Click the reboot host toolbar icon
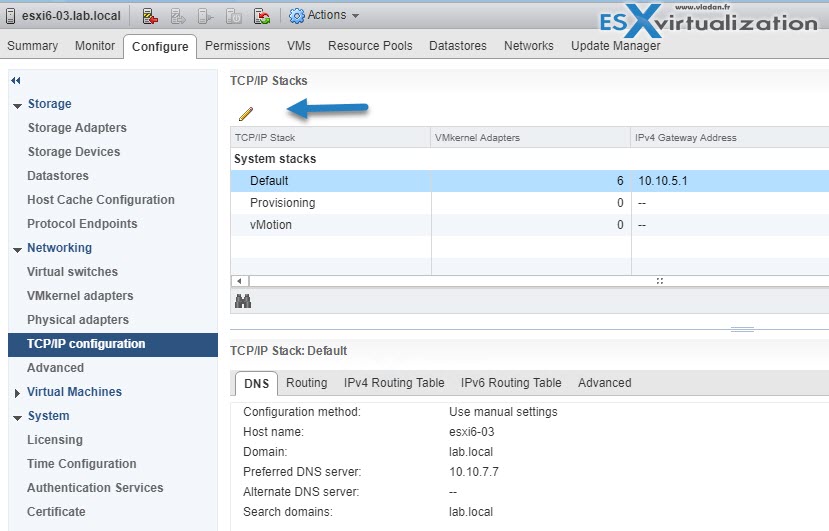The image size is (829, 531). pyautogui.click(x=262, y=16)
